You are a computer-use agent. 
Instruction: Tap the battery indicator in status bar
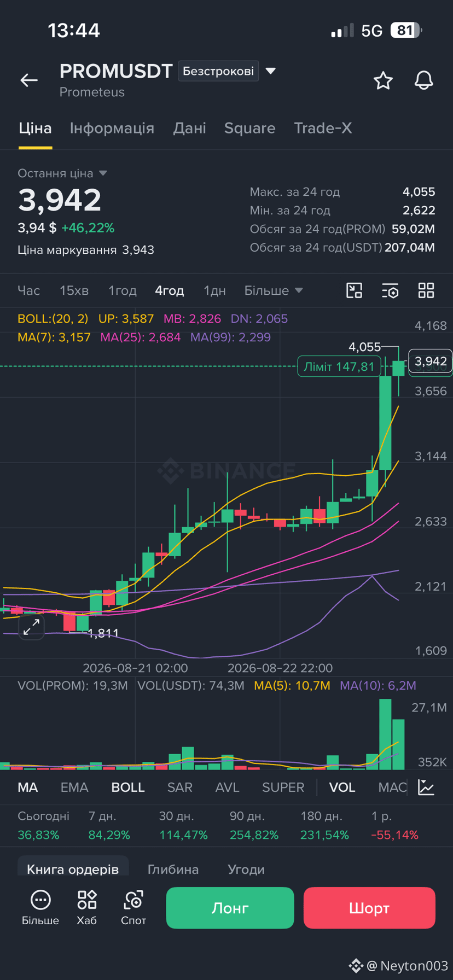[x=406, y=30]
